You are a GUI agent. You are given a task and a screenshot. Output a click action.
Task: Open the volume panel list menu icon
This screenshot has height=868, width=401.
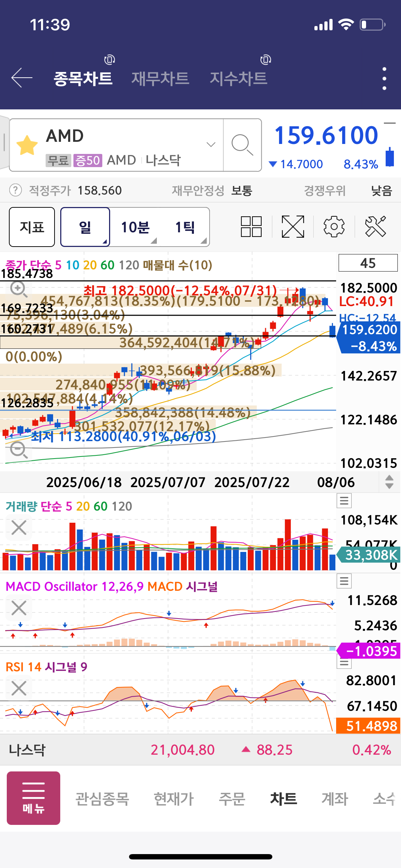[344, 501]
